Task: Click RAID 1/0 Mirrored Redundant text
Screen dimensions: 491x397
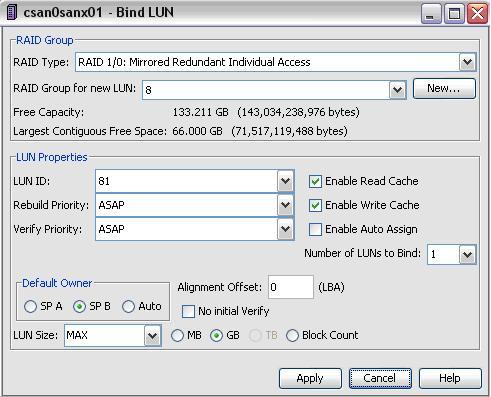Action: pyautogui.click(x=194, y=62)
